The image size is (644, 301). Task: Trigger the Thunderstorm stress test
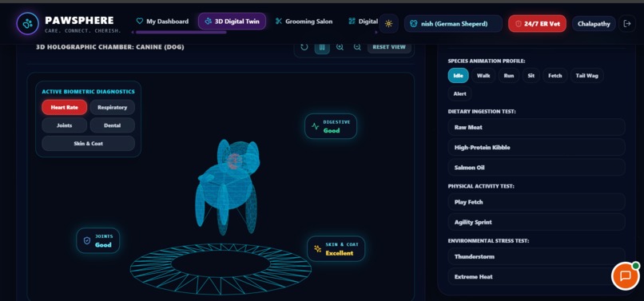536,256
